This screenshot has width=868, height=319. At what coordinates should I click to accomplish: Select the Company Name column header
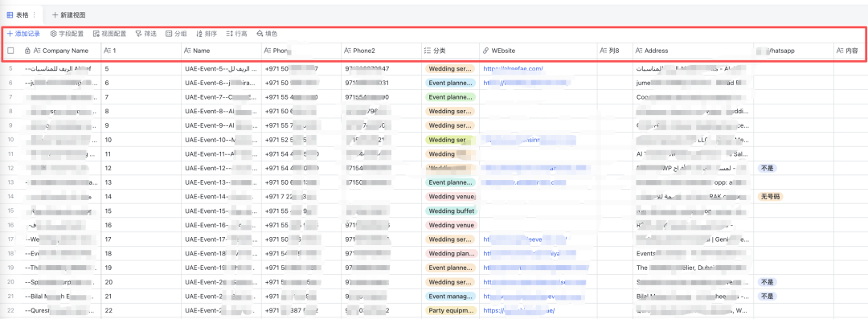coord(61,51)
